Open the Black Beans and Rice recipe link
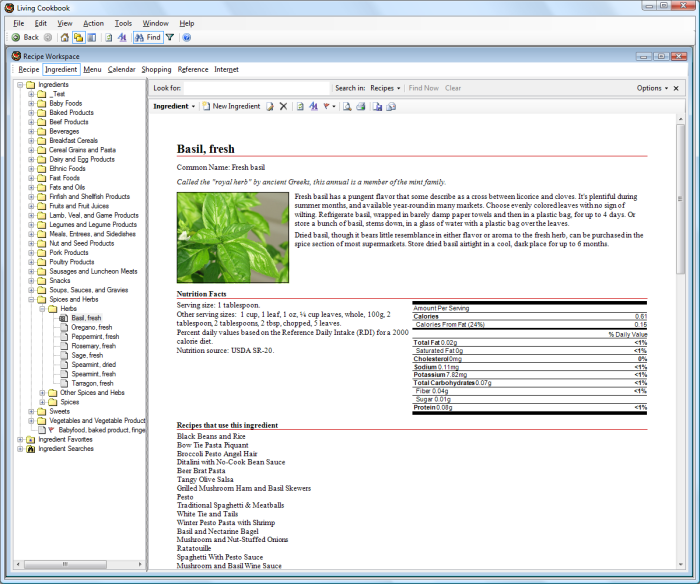 coord(211,436)
